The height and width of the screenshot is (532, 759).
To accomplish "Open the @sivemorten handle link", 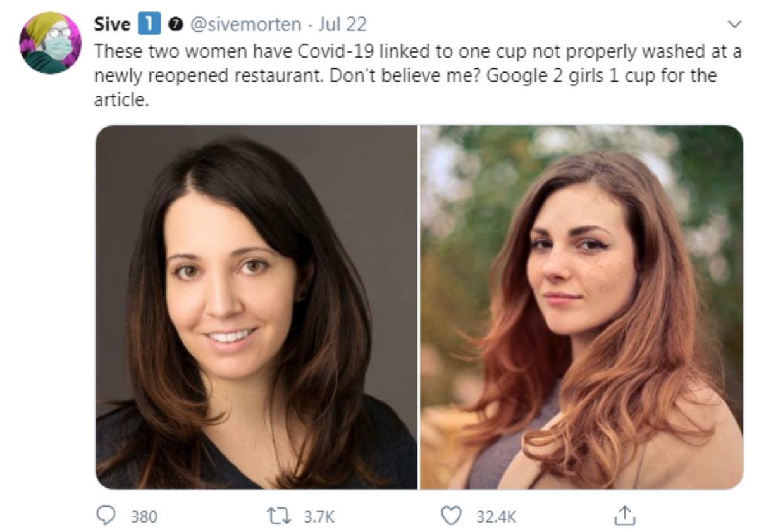I will point(245,25).
